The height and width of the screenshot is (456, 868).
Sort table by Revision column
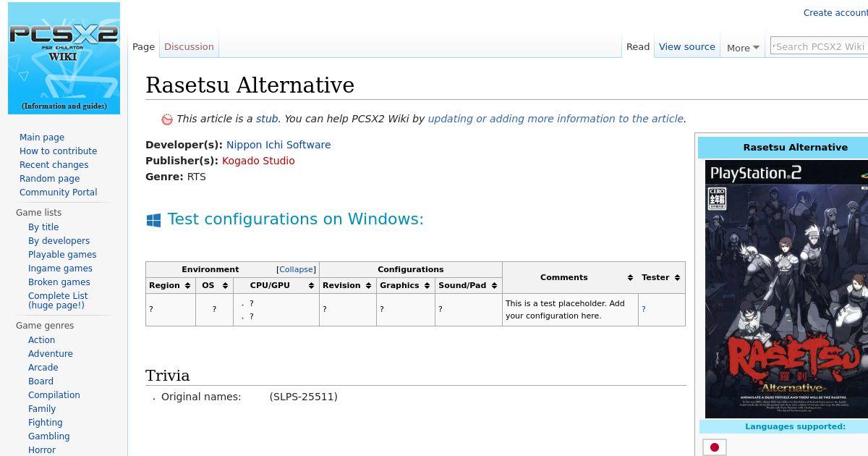click(348, 286)
